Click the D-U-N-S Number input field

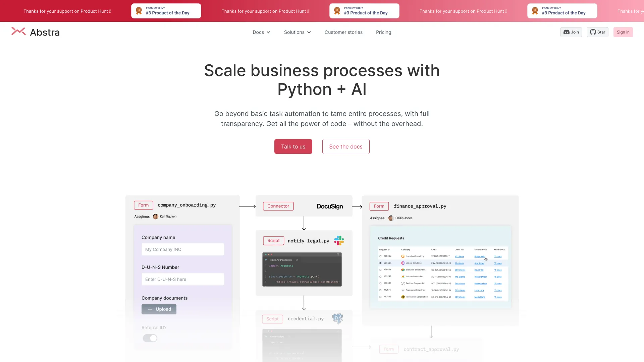(183, 279)
